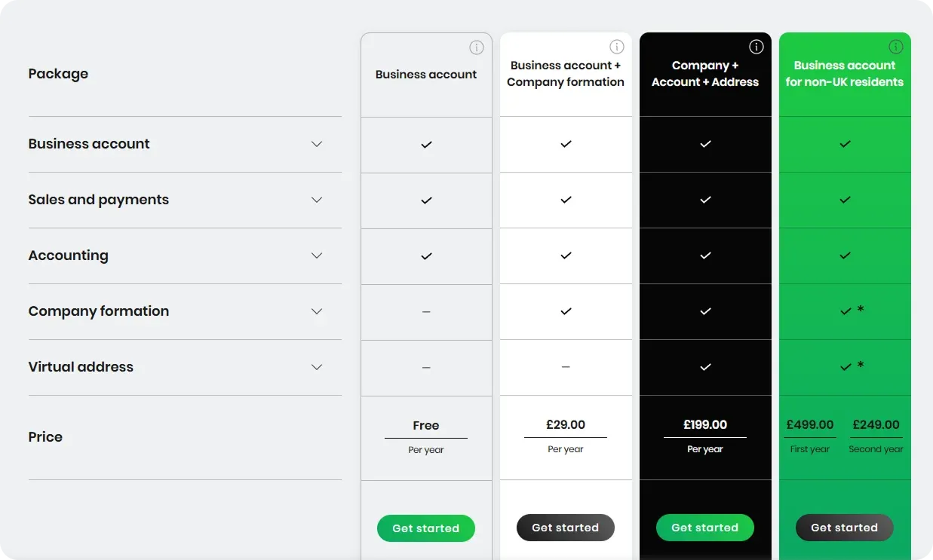Click Business account checkmark in black column

click(x=705, y=144)
